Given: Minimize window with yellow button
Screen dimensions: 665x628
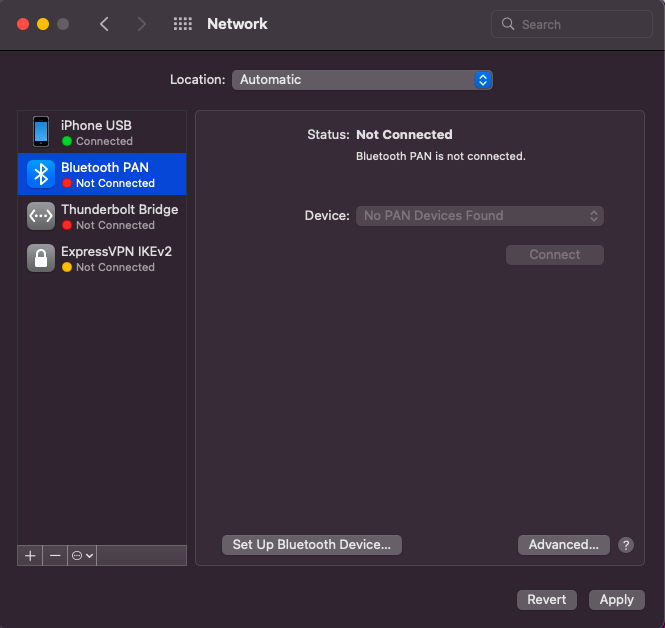Looking at the screenshot, I should pos(43,24).
